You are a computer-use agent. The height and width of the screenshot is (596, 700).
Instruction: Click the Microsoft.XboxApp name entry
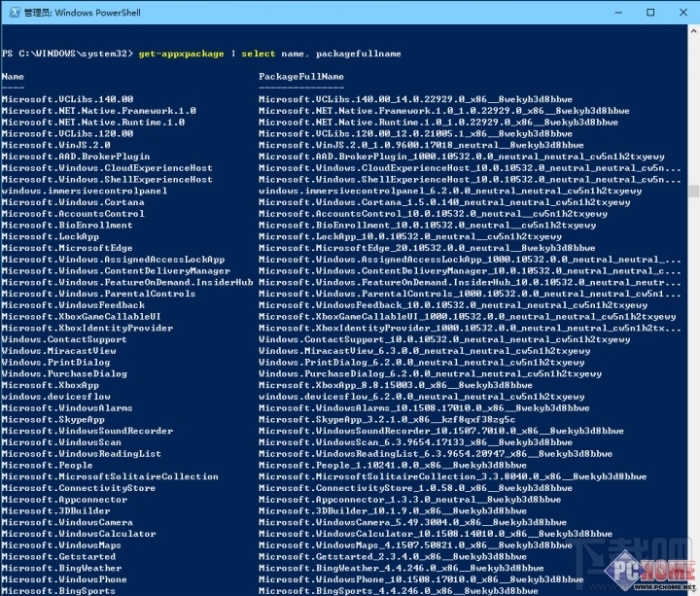(50, 385)
